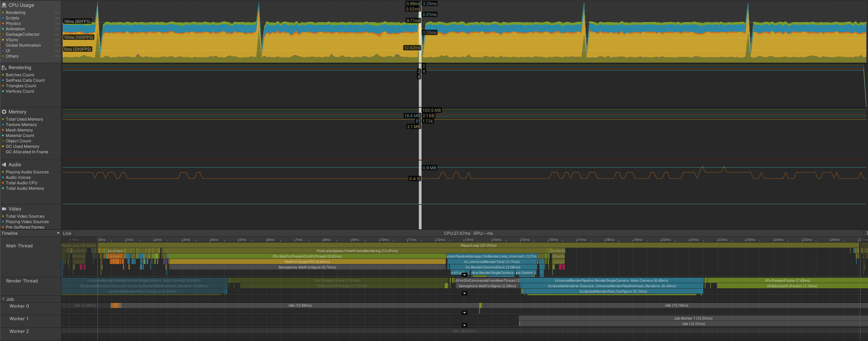Toggle the VSync category in CPU chart
The width and height of the screenshot is (868, 341).
pyautogui.click(x=3, y=40)
